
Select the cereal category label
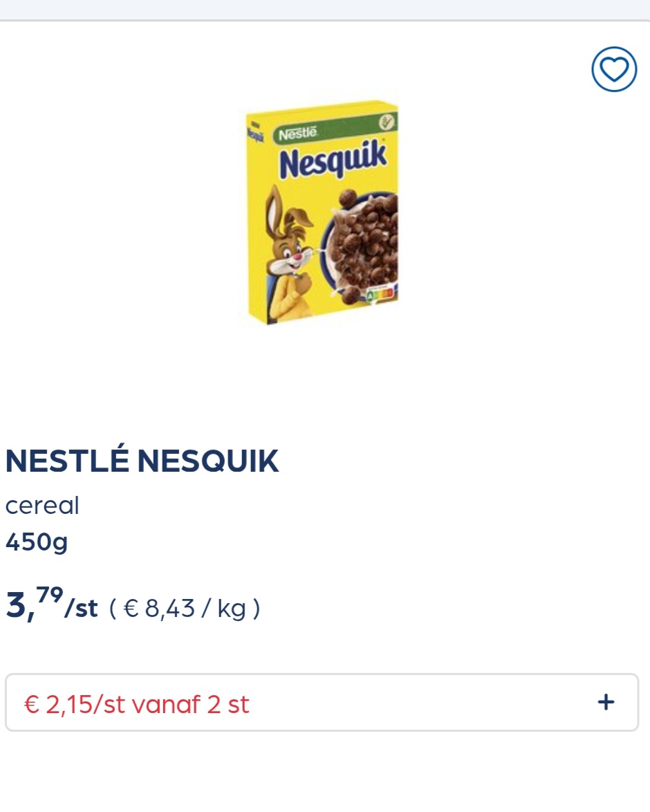42,506
